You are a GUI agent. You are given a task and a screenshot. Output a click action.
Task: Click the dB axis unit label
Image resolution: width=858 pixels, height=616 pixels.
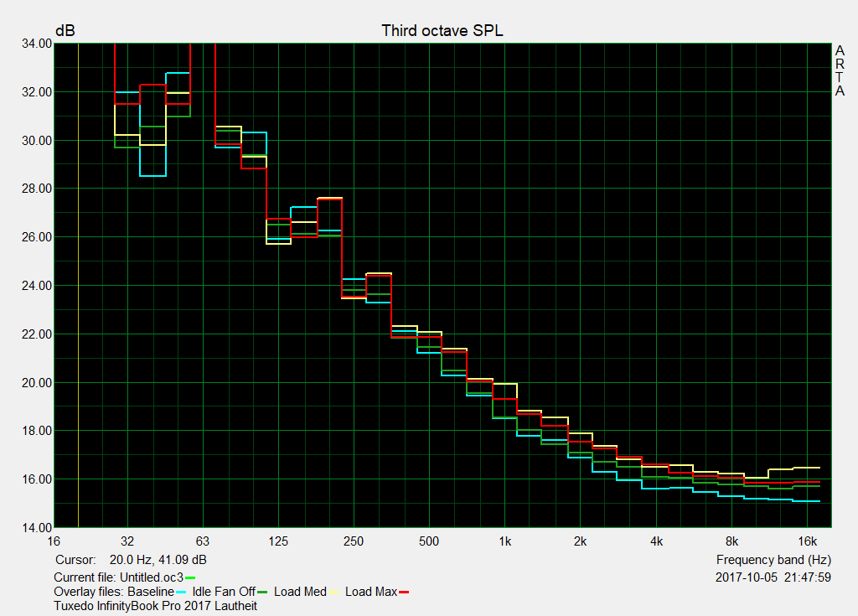(x=65, y=31)
